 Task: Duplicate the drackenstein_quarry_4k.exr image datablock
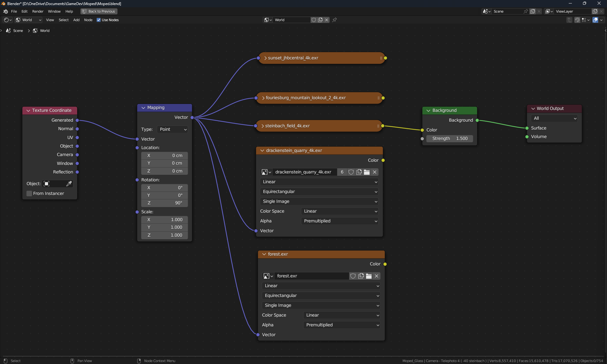[359, 172]
